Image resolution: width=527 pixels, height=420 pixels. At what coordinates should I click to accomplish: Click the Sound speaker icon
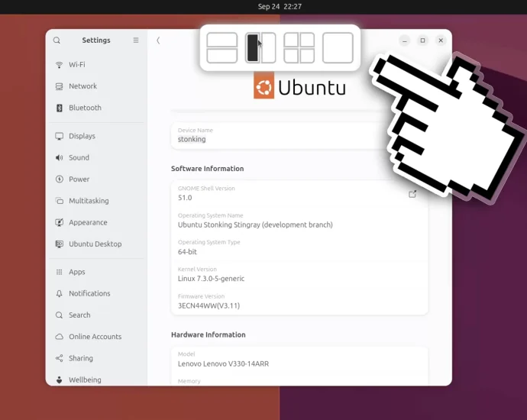coord(59,157)
